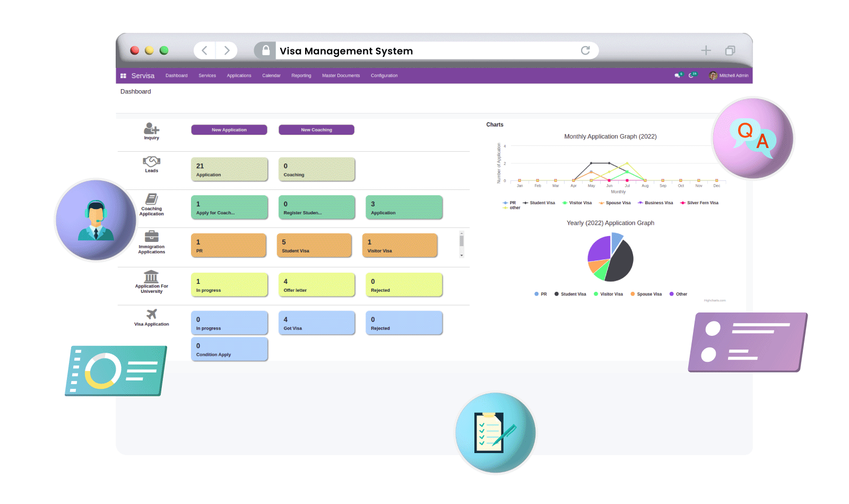Open the messages chat icon in the navbar
This screenshot has width=849, height=504.
tap(678, 75)
